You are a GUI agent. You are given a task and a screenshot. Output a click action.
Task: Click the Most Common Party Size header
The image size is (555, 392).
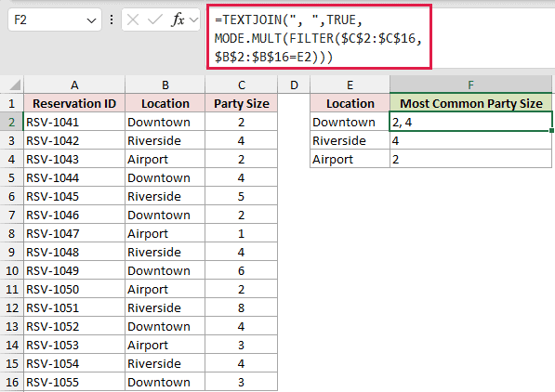(470, 103)
